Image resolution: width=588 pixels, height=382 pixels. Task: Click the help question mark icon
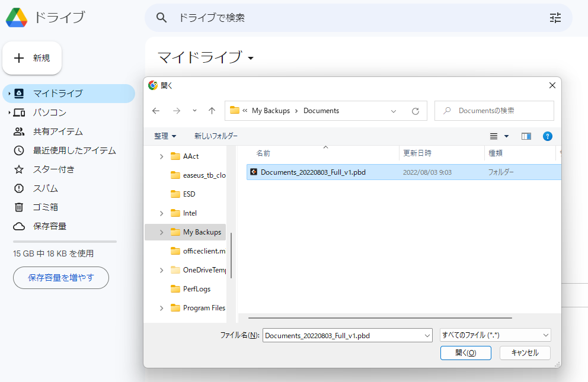[x=547, y=136]
